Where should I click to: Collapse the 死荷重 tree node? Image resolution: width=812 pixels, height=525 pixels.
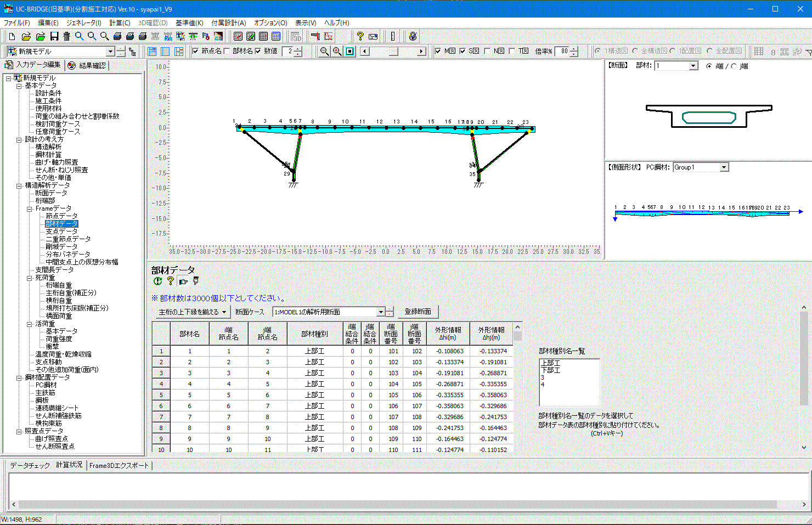(29, 278)
